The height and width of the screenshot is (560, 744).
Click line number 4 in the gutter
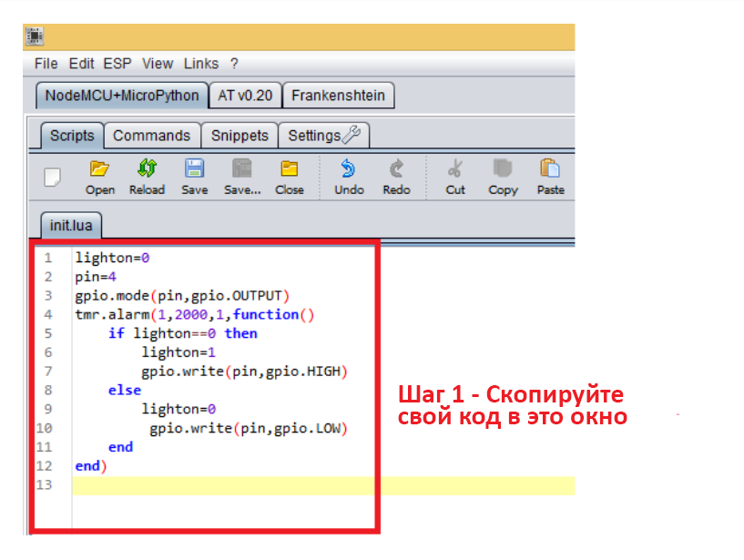tap(48, 315)
